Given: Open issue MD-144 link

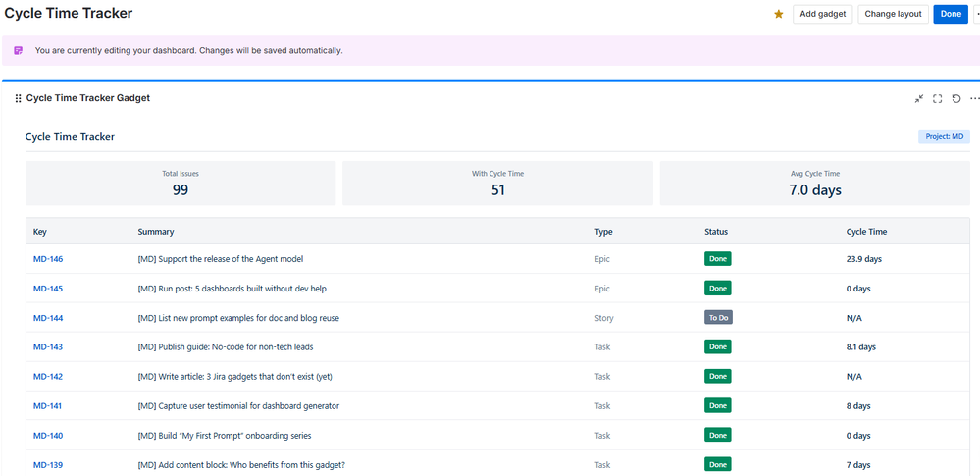Looking at the screenshot, I should (48, 318).
